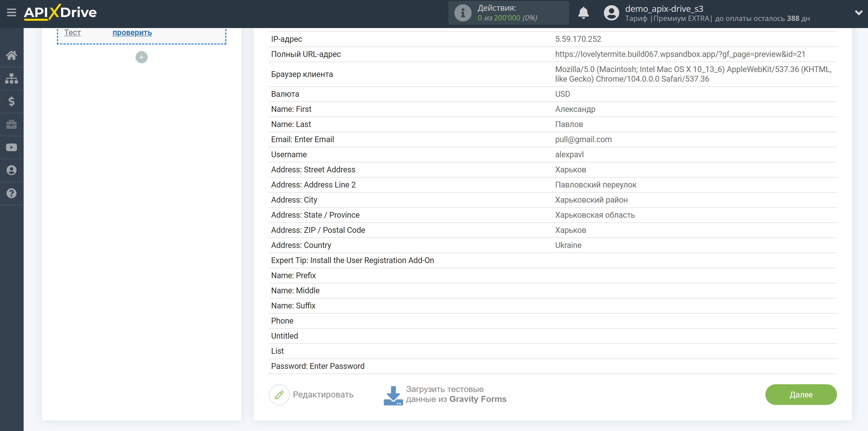Click the Password: Enter Password label
This screenshot has width=868, height=431.
317,366
